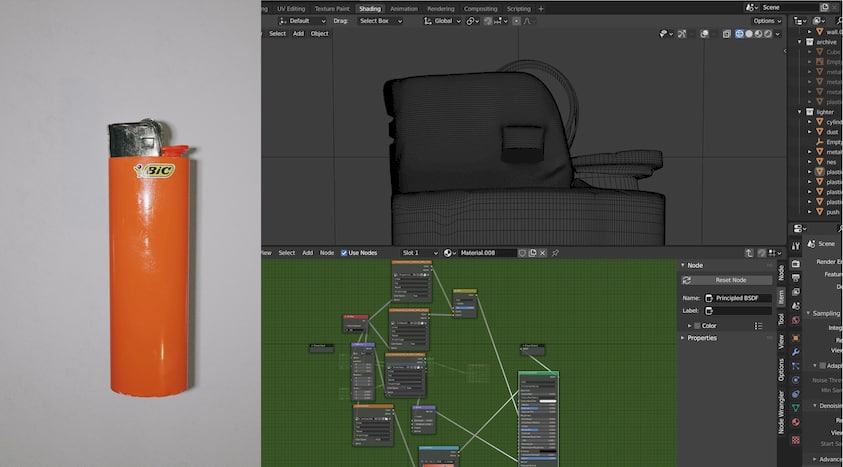Viewport: 843px width, 467px height.
Task: Unlink the material with the X icon
Action: [x=542, y=253]
